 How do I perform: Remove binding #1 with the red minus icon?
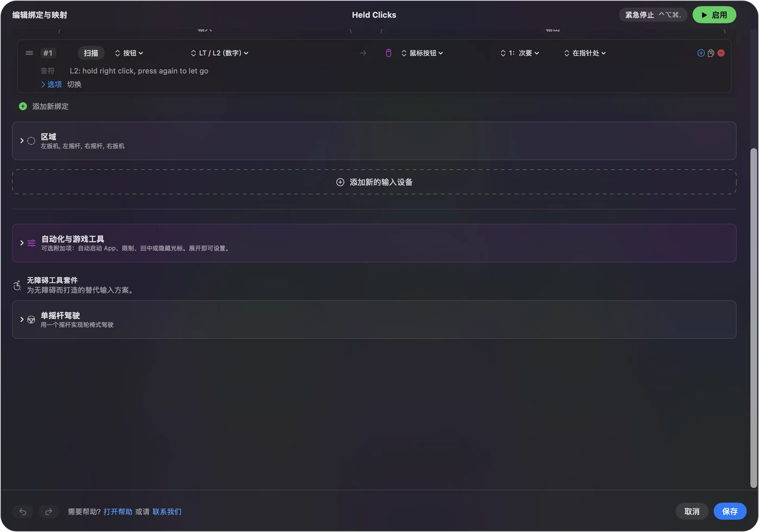[x=721, y=53]
